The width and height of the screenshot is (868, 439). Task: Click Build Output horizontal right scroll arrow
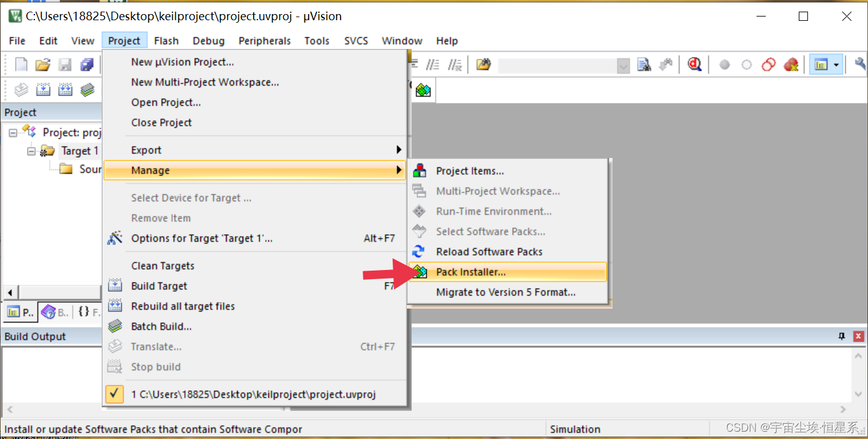[843, 410]
